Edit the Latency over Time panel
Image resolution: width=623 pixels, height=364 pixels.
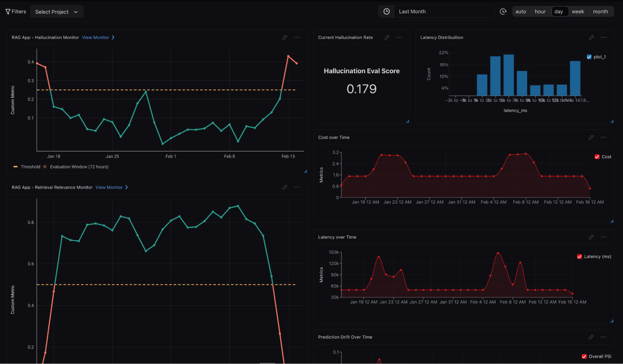591,237
